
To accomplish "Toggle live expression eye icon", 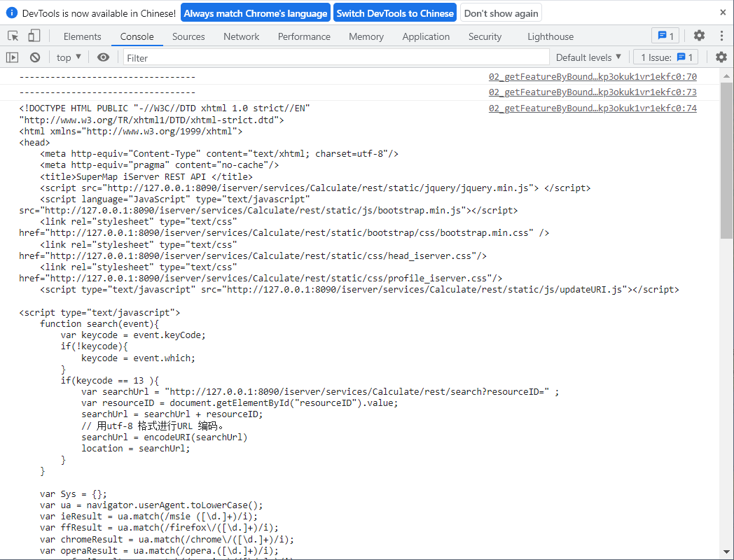I will pyautogui.click(x=103, y=57).
